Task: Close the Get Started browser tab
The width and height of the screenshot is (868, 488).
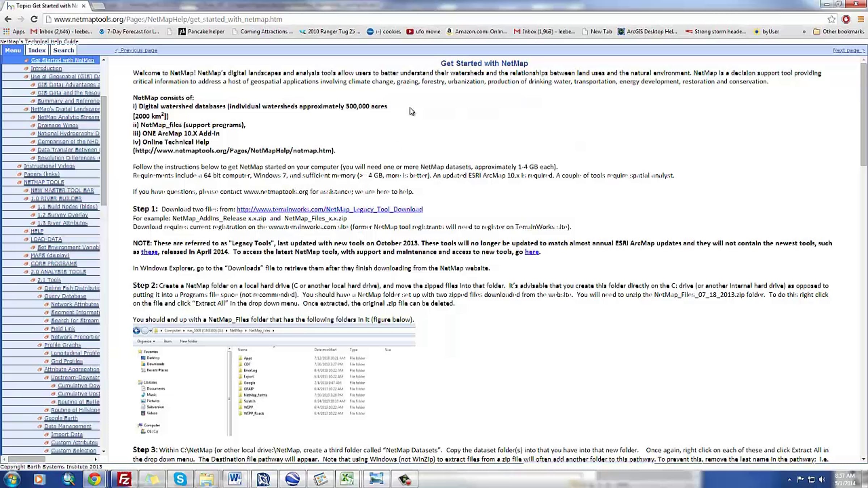Action: pos(84,6)
